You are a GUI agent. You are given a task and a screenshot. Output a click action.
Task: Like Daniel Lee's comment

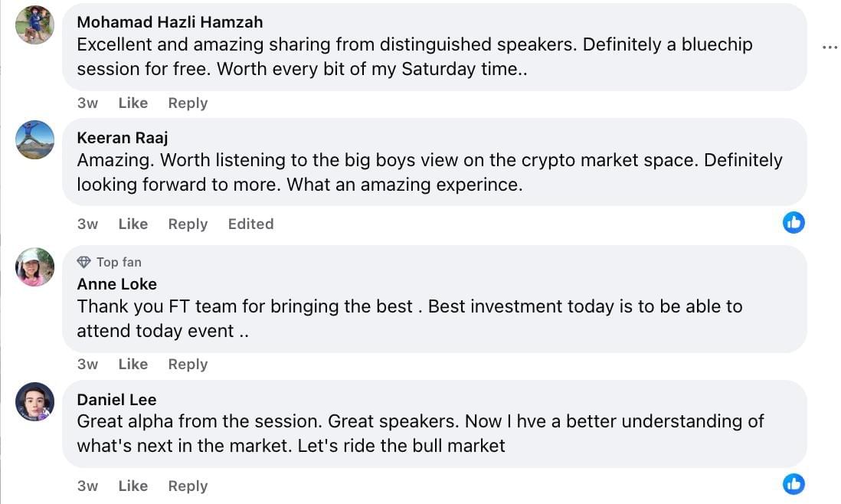coord(133,486)
